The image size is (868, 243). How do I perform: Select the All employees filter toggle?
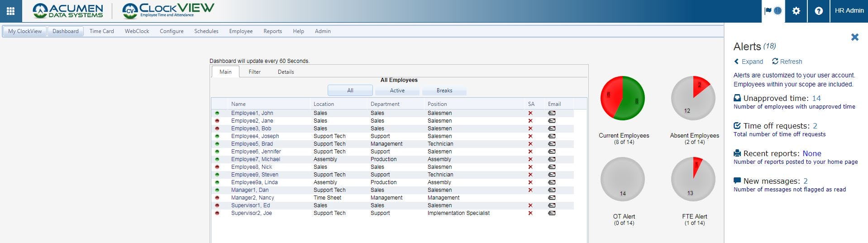(350, 91)
